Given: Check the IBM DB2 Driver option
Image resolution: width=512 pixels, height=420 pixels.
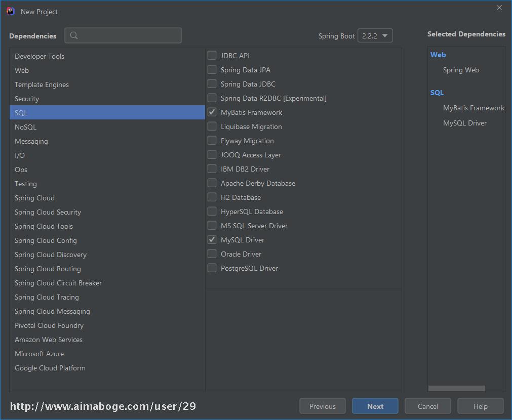Looking at the screenshot, I should 212,169.
